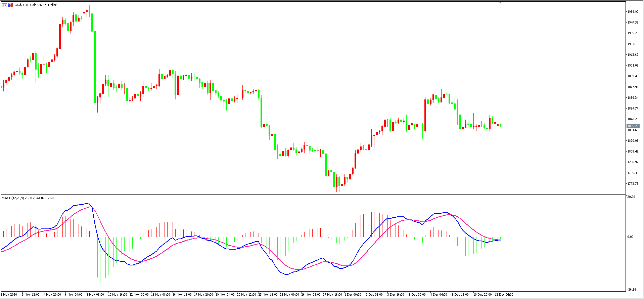Click the 1820.06 price axis label
The image size is (644, 299).
633,141
